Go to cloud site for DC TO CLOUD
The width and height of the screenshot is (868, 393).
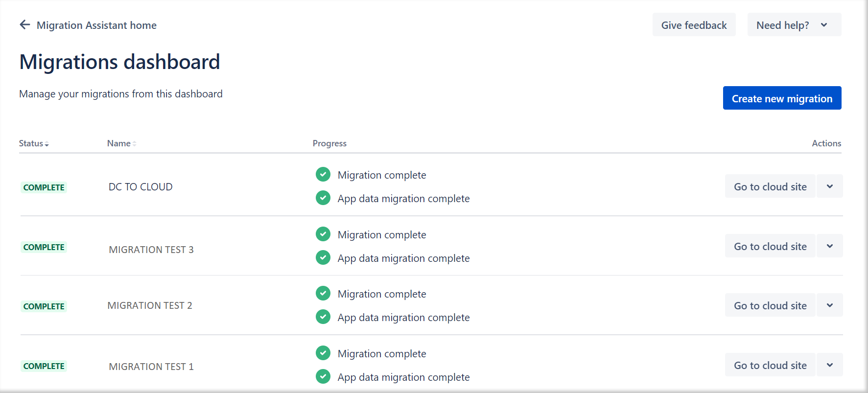770,186
